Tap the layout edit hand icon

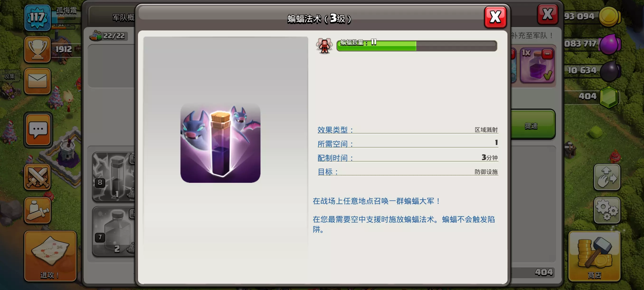tap(607, 177)
